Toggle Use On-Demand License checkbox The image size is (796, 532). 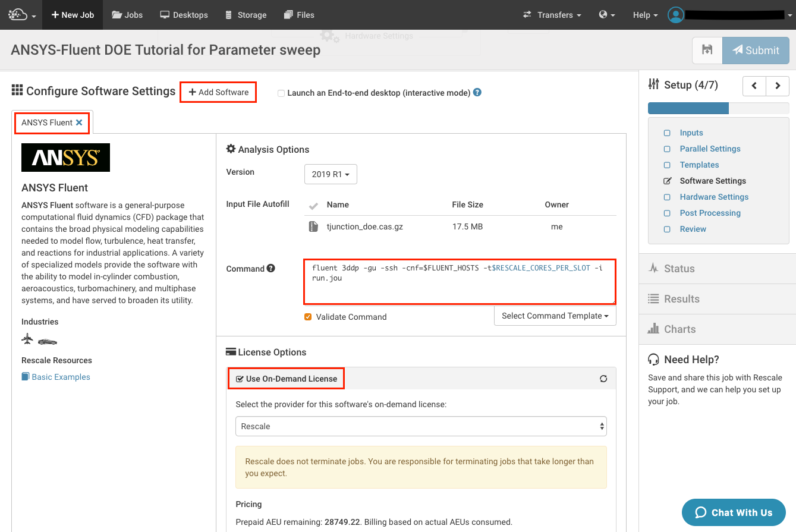240,379
